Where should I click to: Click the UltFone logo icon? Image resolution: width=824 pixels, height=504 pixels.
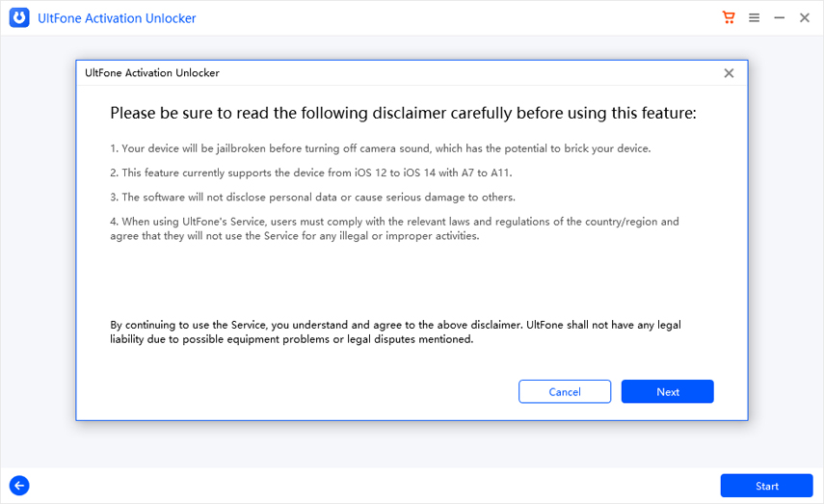[x=19, y=17]
